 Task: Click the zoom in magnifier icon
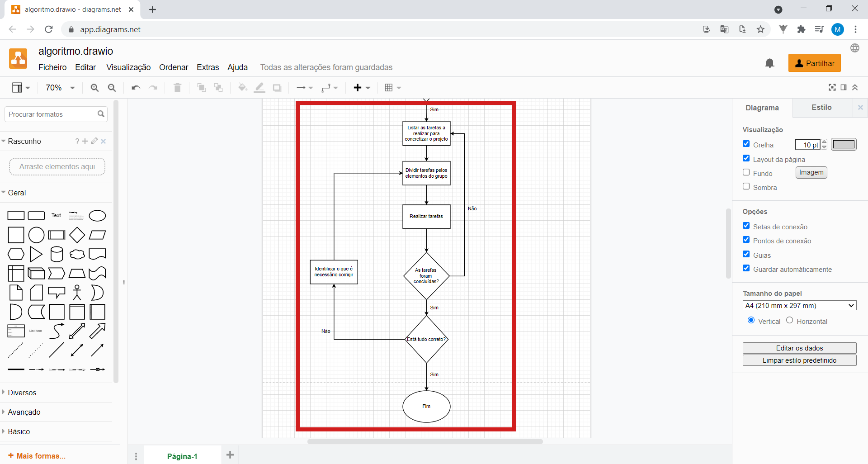coord(94,88)
